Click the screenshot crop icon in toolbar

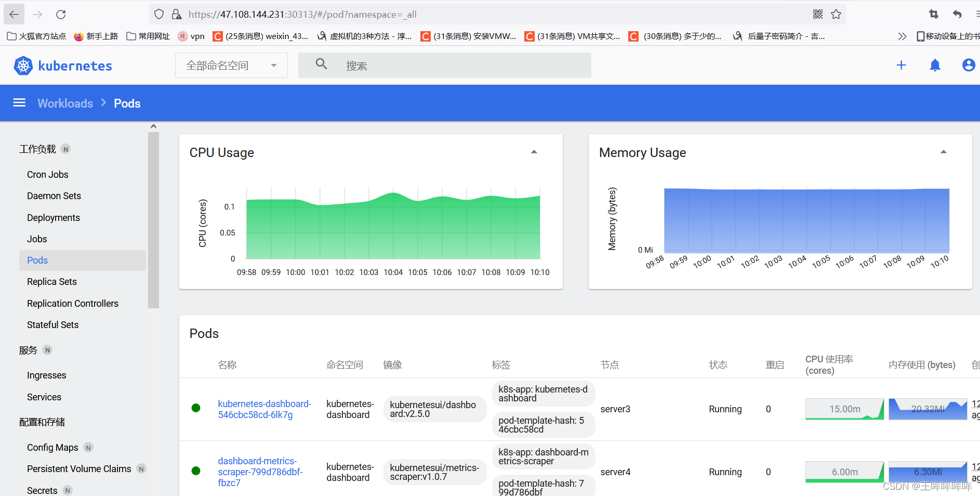934,14
